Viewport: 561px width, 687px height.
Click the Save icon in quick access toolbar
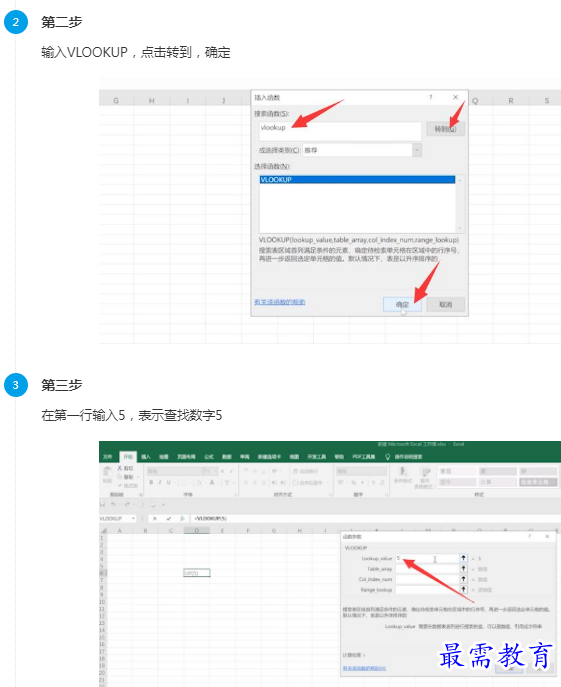[x=102, y=504]
